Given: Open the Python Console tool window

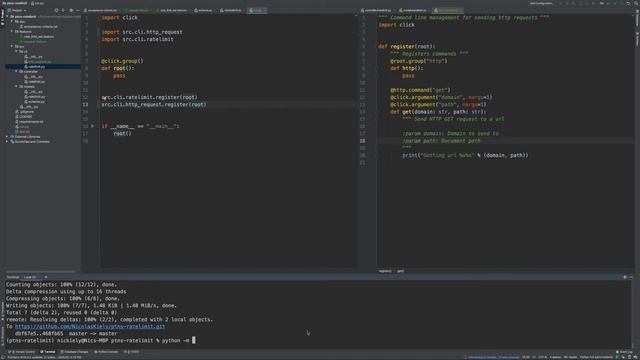Looking at the screenshot, I should 106,352.
